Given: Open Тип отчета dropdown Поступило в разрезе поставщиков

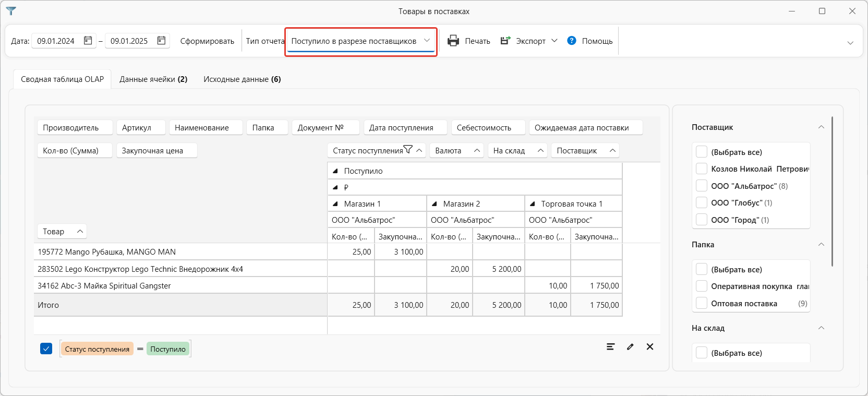Looking at the screenshot, I should [x=361, y=41].
